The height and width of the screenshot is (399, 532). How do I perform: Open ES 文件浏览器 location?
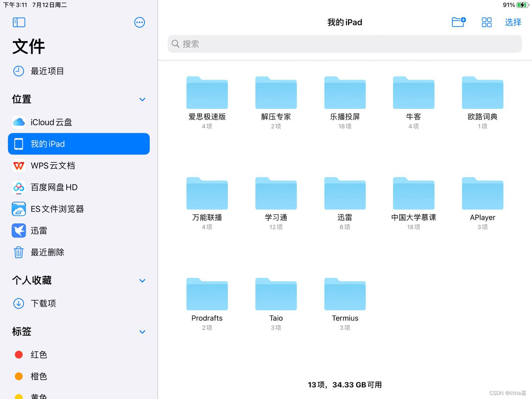pyautogui.click(x=79, y=209)
